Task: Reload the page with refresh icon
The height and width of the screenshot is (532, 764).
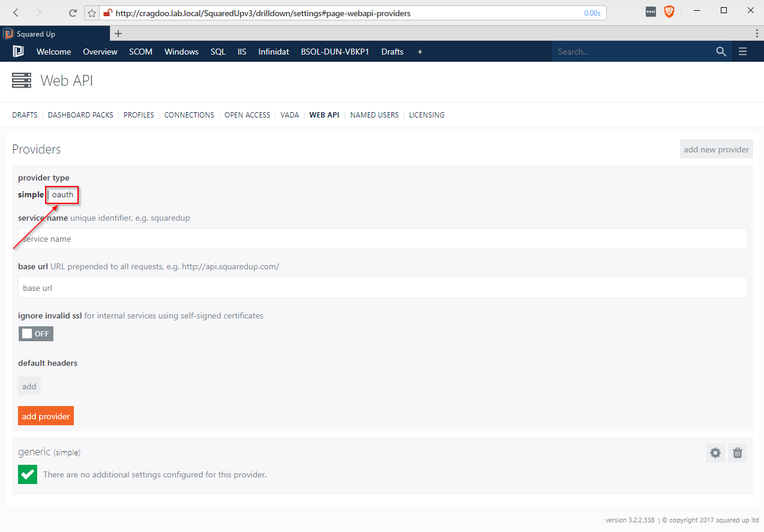Action: pyautogui.click(x=73, y=13)
